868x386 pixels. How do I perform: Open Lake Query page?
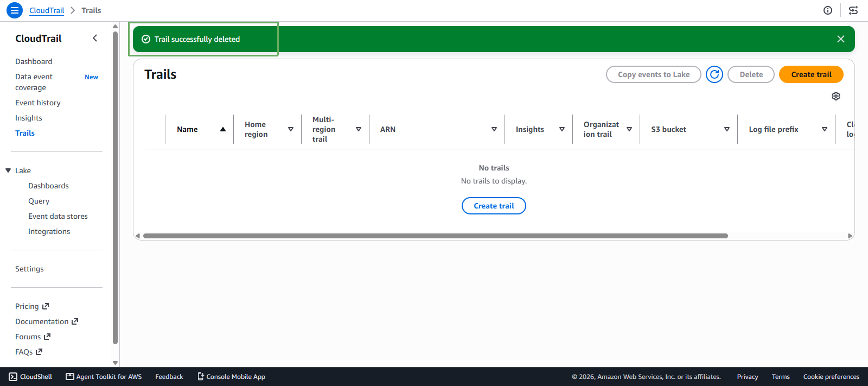(39, 201)
